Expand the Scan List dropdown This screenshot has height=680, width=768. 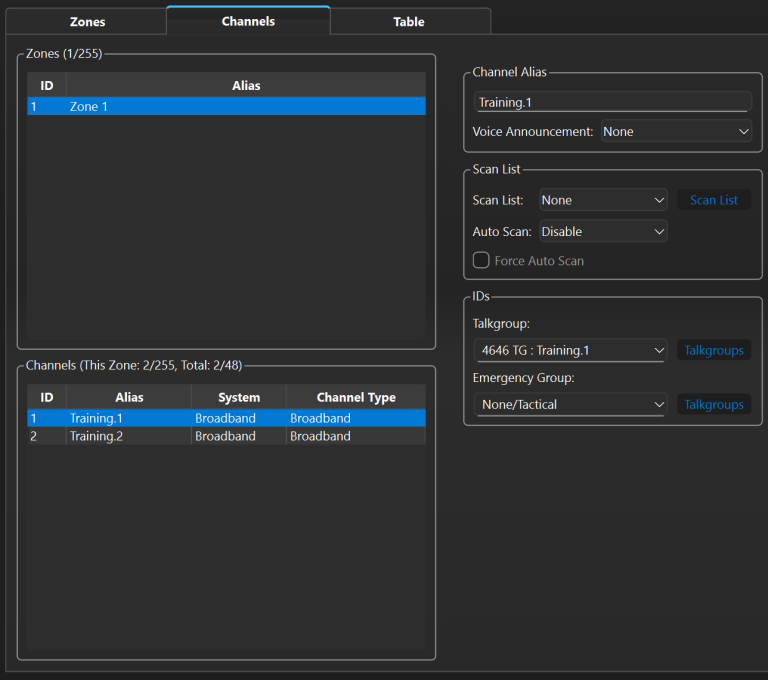[x=602, y=200]
